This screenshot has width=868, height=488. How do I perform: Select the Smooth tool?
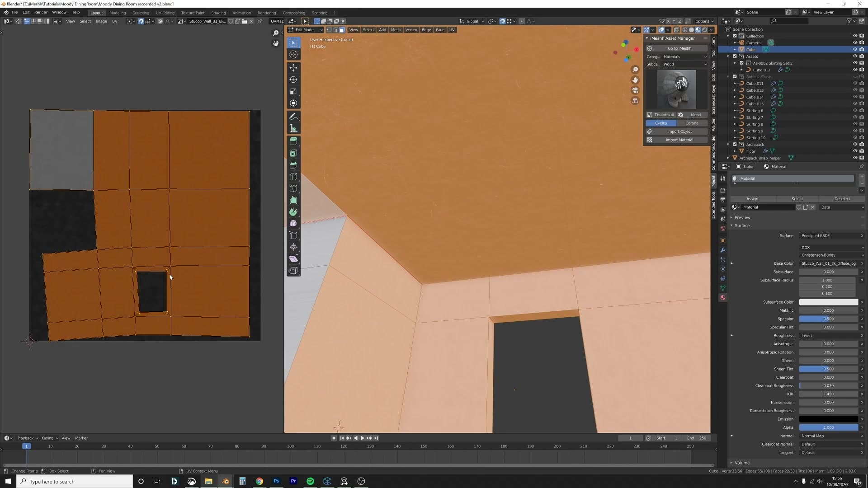click(x=293, y=224)
